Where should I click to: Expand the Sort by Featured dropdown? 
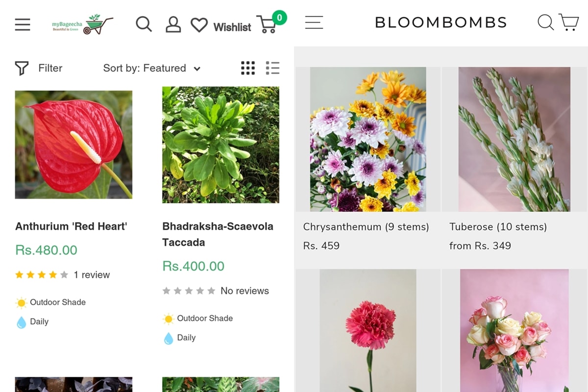point(151,68)
